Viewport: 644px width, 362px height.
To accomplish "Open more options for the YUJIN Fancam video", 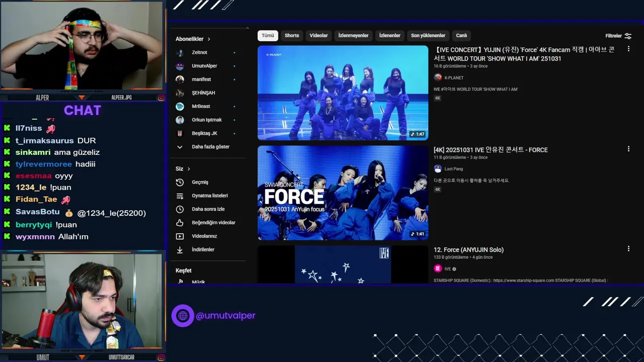I will (628, 49).
